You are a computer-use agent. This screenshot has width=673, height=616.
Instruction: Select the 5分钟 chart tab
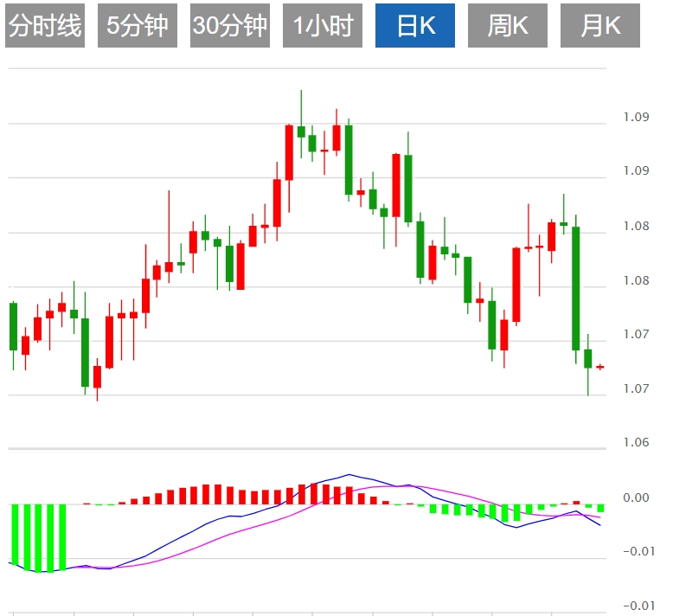[138, 27]
